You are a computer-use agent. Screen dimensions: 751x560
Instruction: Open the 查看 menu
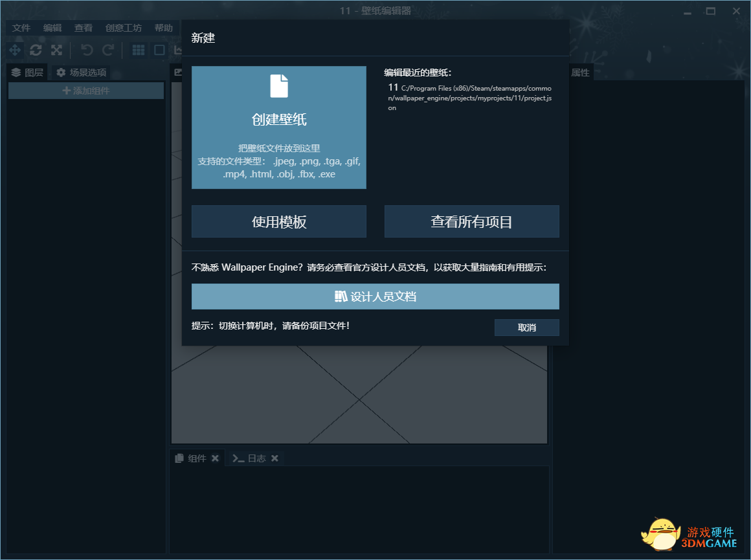pos(84,28)
